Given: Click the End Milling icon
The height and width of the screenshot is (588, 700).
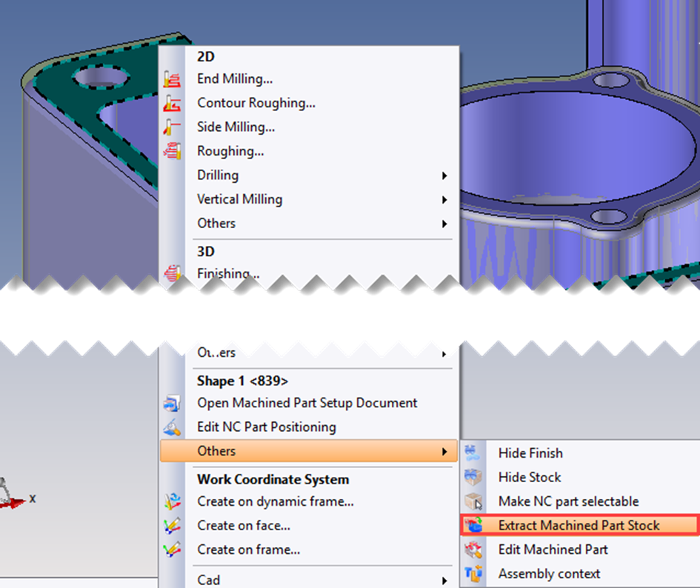Looking at the screenshot, I should coord(172,79).
